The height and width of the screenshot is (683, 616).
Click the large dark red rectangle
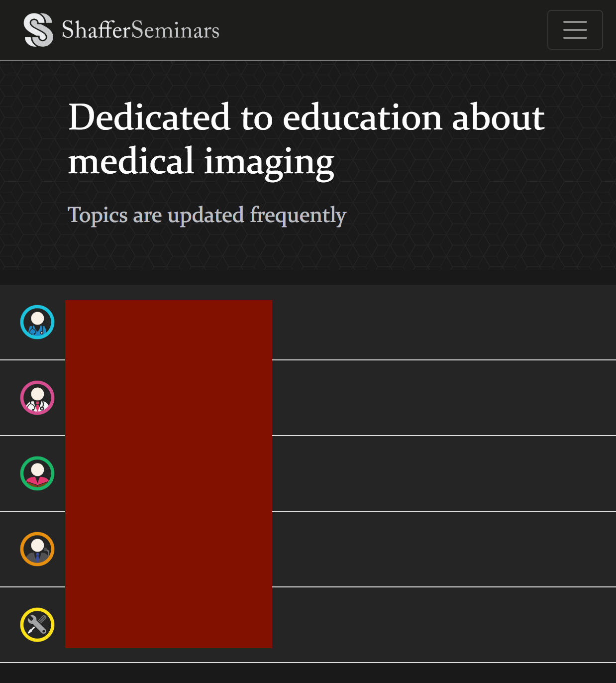(169, 474)
